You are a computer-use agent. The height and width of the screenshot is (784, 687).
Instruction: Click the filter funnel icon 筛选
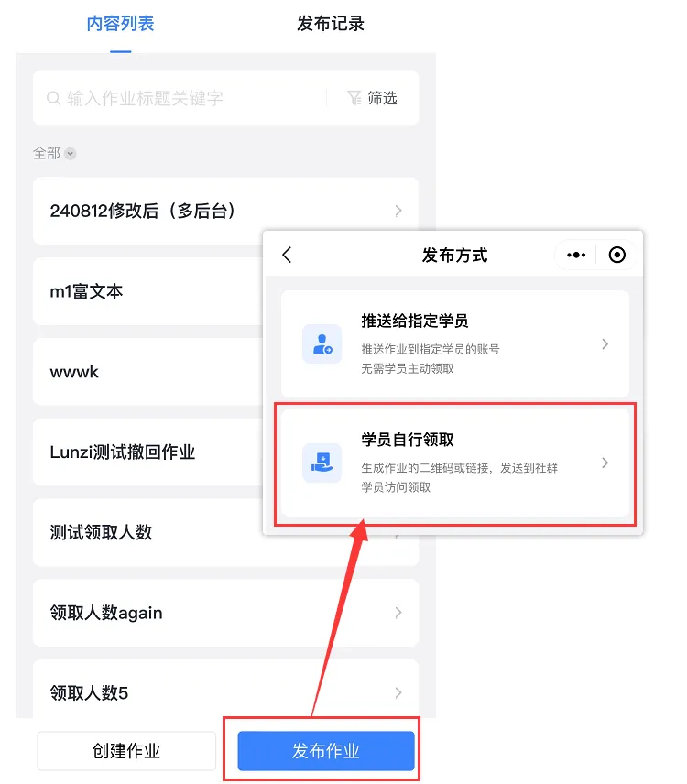click(354, 97)
